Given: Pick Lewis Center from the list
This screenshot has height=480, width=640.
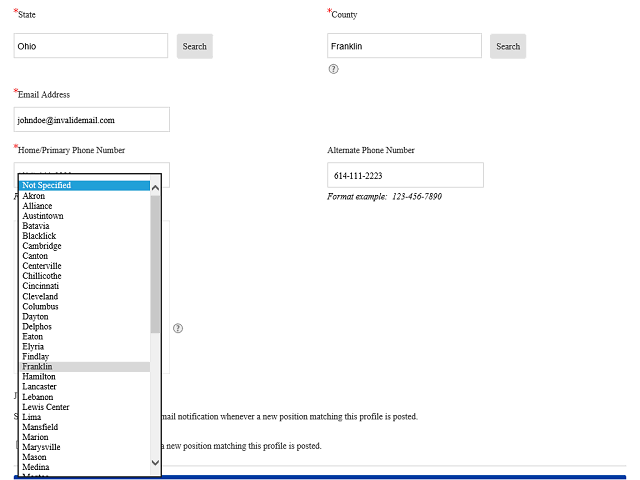Looking at the screenshot, I should (x=85, y=407).
